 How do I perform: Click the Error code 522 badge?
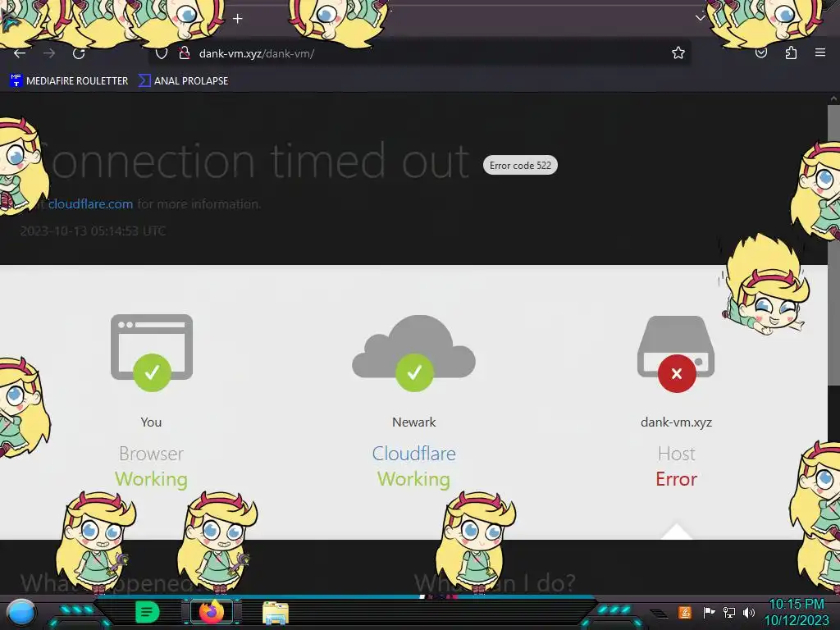click(520, 165)
